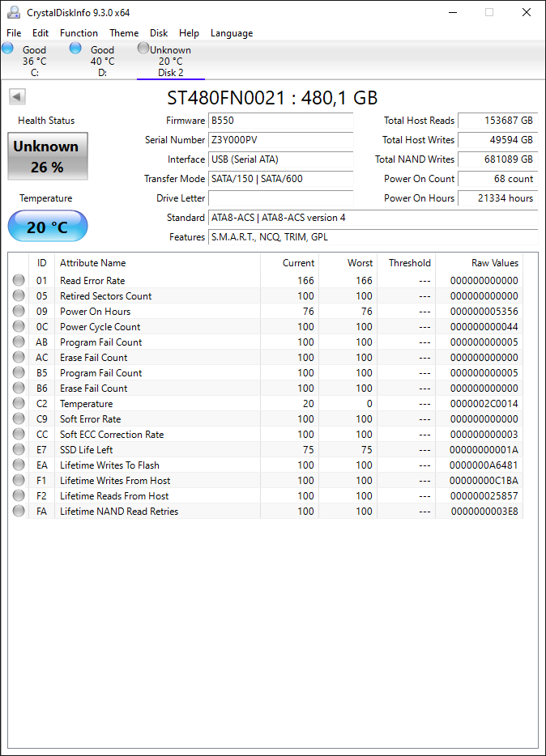Viewport: 546px width, 756px height.
Task: Click status circle for Temperature attribute row
Action: pyautogui.click(x=19, y=404)
